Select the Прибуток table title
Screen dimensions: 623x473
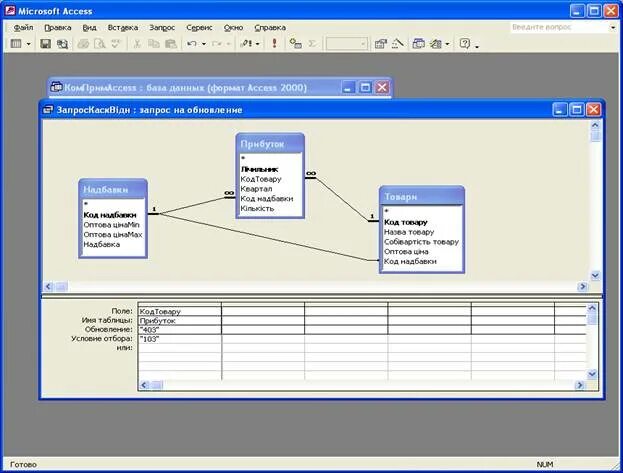tap(270, 144)
